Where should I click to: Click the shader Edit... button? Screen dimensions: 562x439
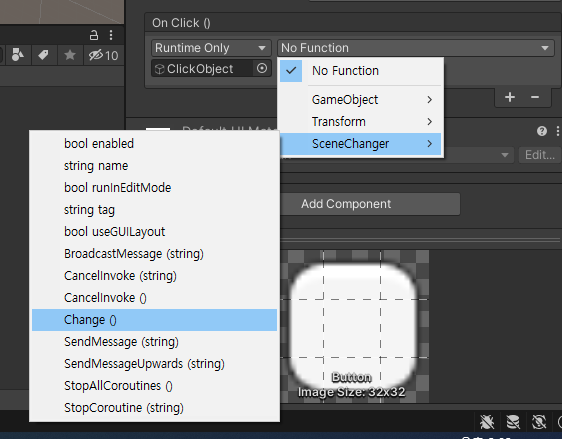(x=539, y=155)
